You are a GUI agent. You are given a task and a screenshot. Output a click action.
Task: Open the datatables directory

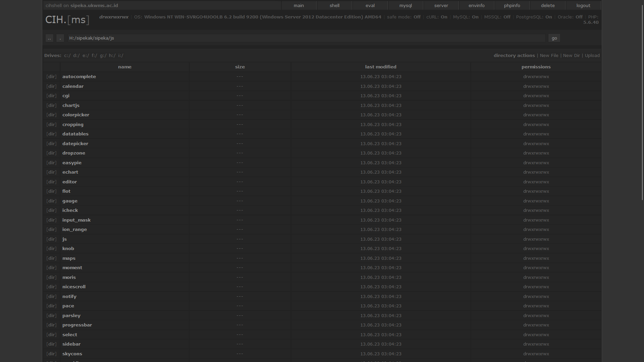[75, 134]
